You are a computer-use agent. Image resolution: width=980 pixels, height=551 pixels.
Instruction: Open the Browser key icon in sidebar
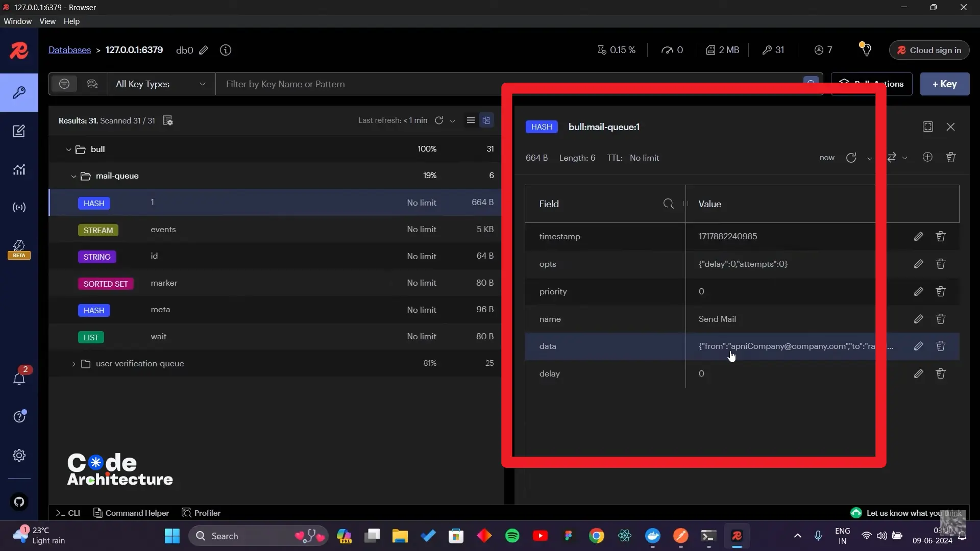tap(19, 92)
